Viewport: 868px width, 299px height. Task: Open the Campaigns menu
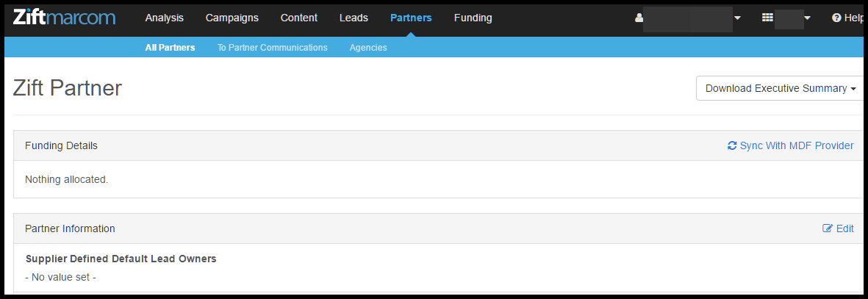(x=232, y=18)
